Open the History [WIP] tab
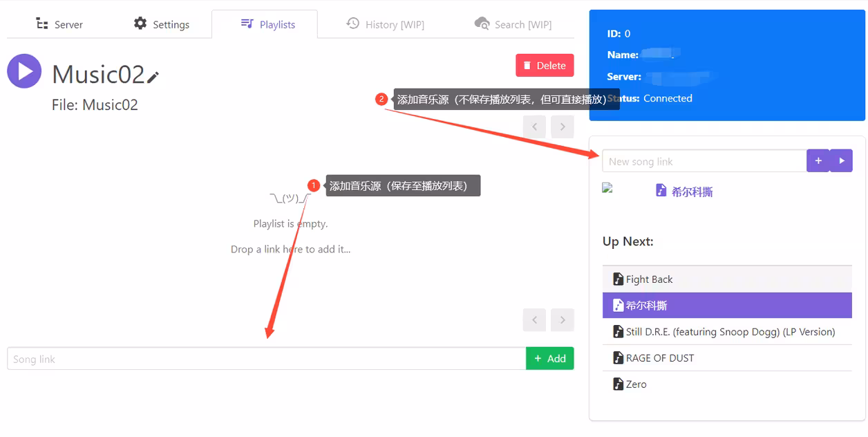868x437 pixels. click(x=385, y=24)
